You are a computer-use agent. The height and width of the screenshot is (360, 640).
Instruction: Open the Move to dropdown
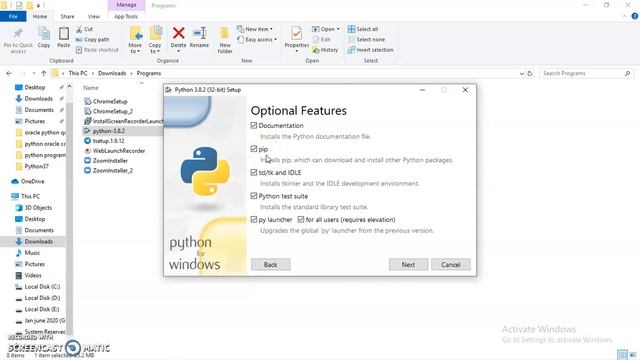click(135, 48)
